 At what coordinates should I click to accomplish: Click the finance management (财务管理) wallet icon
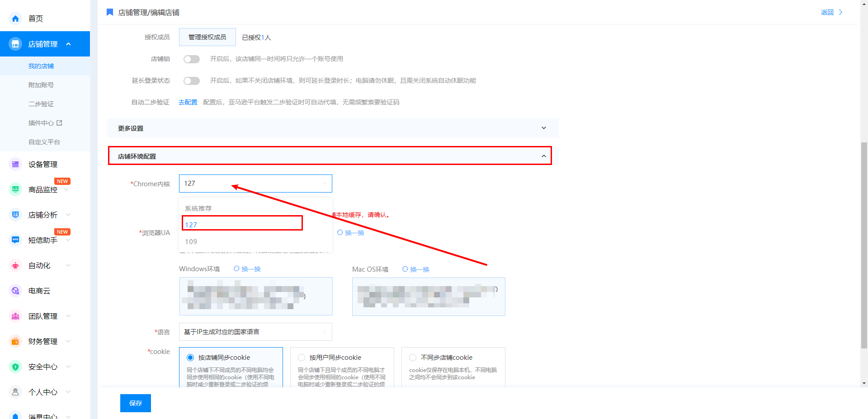point(15,341)
